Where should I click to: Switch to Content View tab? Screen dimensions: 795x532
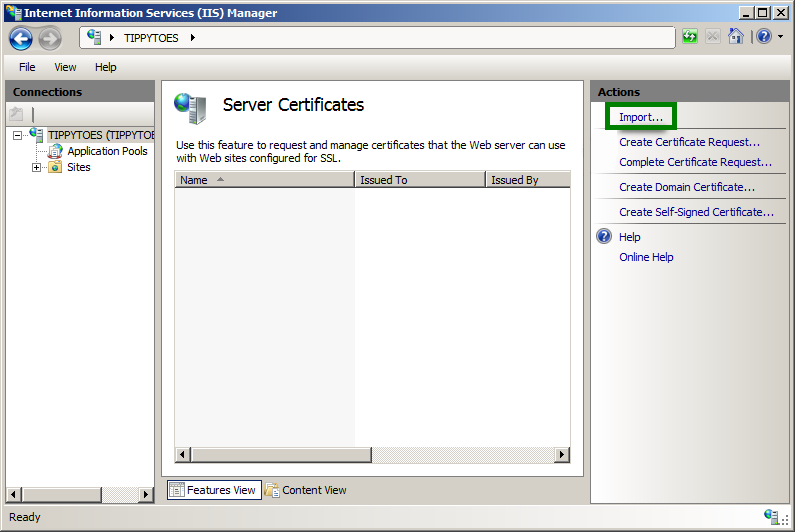click(306, 490)
